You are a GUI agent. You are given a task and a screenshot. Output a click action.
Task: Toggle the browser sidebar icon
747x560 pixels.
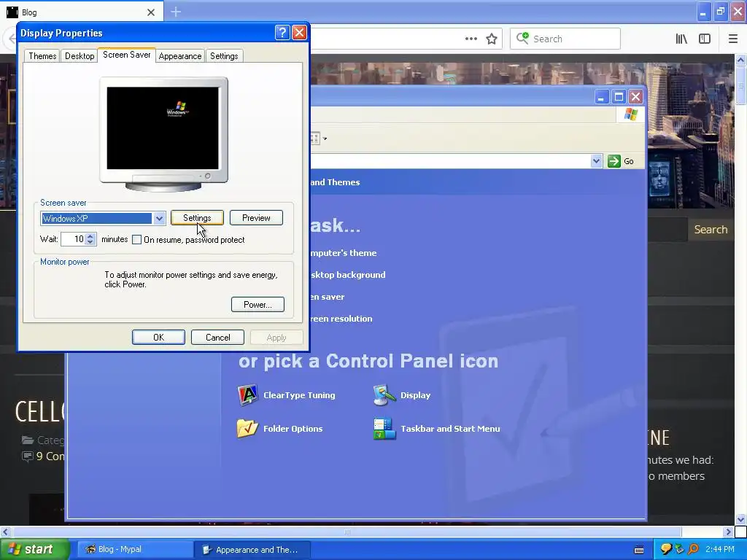(705, 39)
